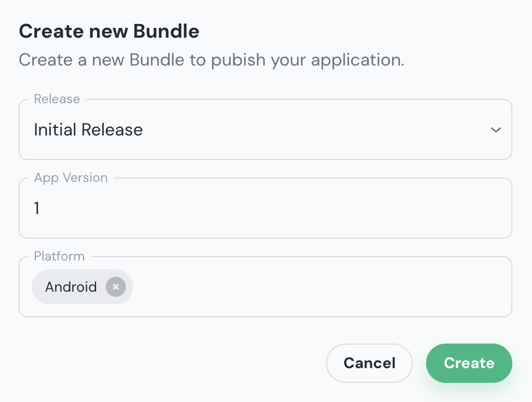Click the Create new Bundle heading

109,31
